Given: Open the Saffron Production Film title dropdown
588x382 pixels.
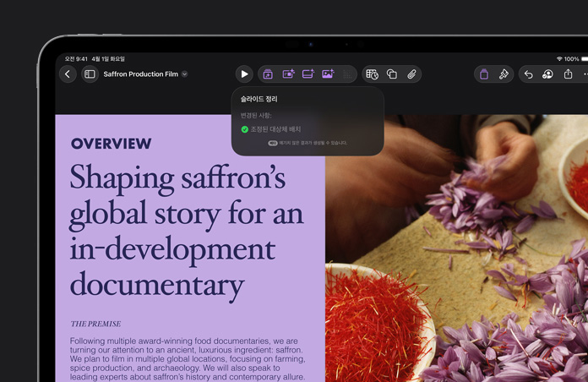Looking at the screenshot, I should click(x=184, y=74).
